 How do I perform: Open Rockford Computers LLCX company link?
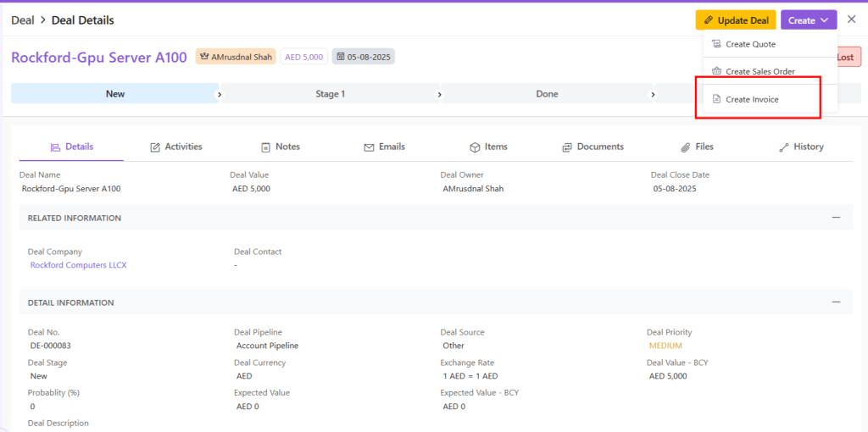[x=78, y=265]
